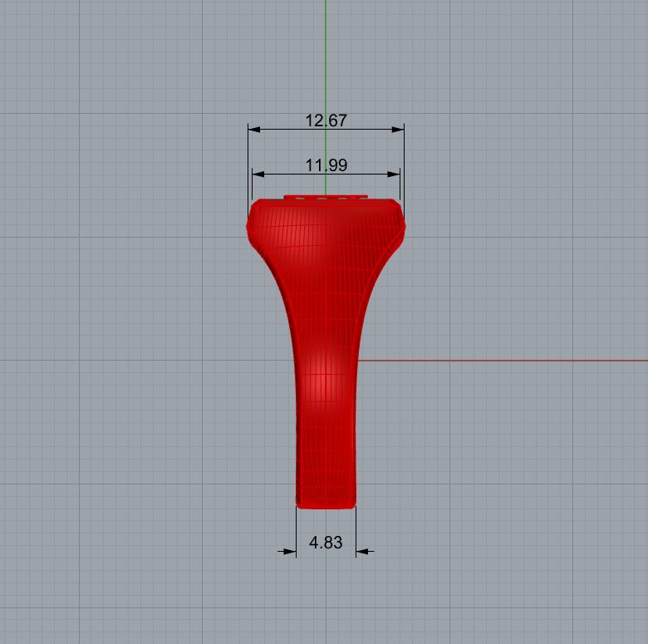
Task: Click the bright highlight on ring shank
Action: tap(324, 378)
